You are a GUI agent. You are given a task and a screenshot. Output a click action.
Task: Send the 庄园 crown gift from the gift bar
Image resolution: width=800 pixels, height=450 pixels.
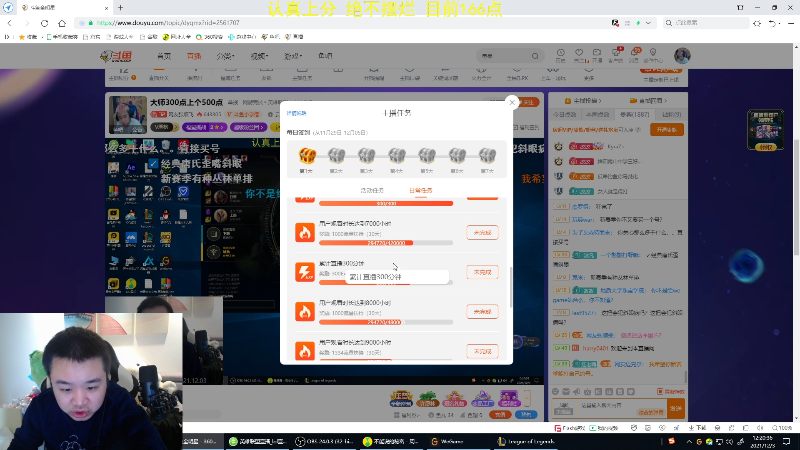pos(401,398)
